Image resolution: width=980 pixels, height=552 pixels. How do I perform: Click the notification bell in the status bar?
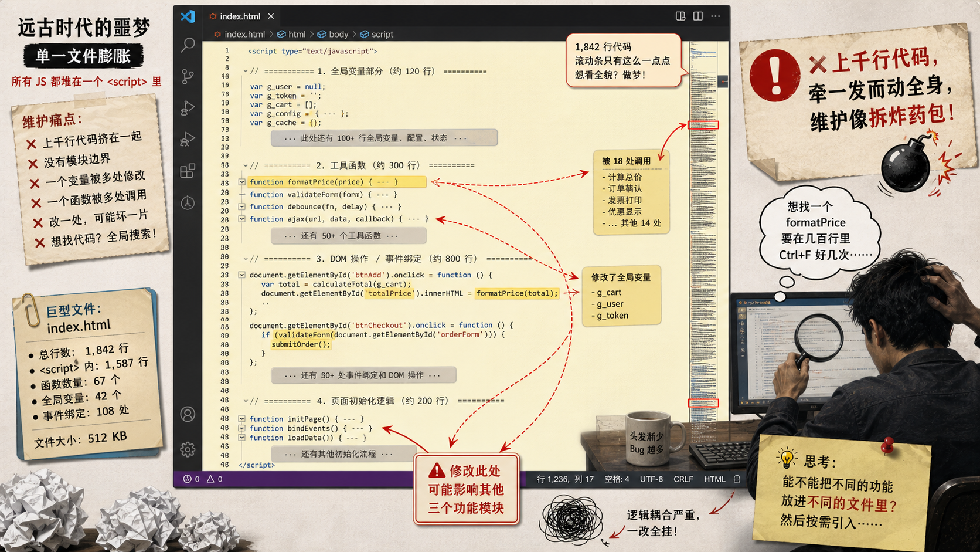click(x=737, y=479)
